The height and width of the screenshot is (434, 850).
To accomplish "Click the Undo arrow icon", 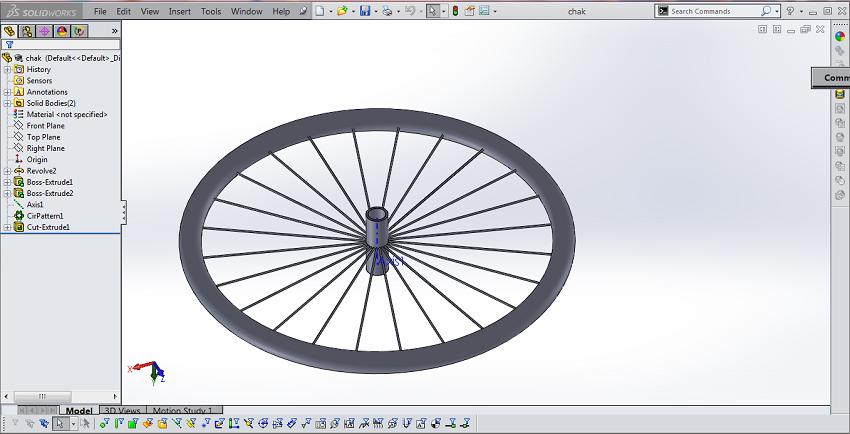I will [x=411, y=11].
